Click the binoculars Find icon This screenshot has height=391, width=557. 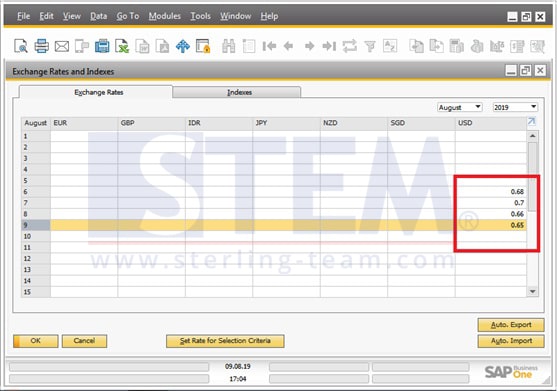coord(228,46)
